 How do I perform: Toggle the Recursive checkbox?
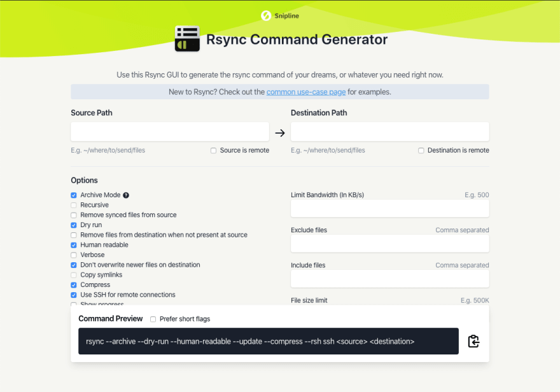point(74,206)
